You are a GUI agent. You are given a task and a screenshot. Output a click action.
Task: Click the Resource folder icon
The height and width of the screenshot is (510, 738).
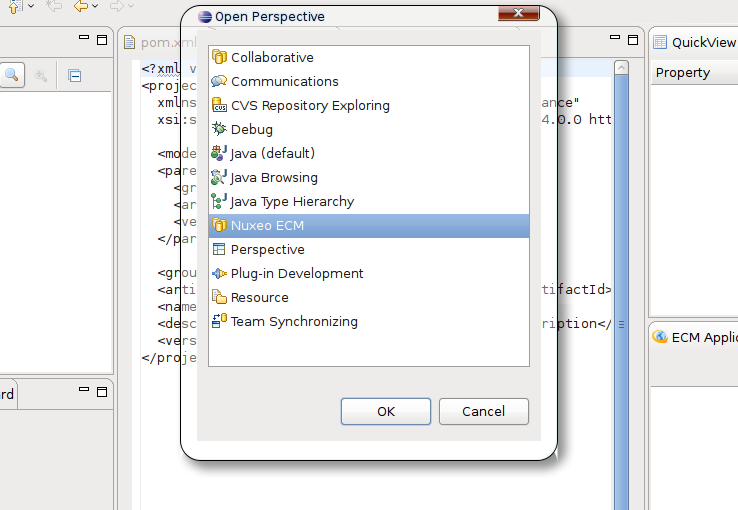click(x=219, y=297)
